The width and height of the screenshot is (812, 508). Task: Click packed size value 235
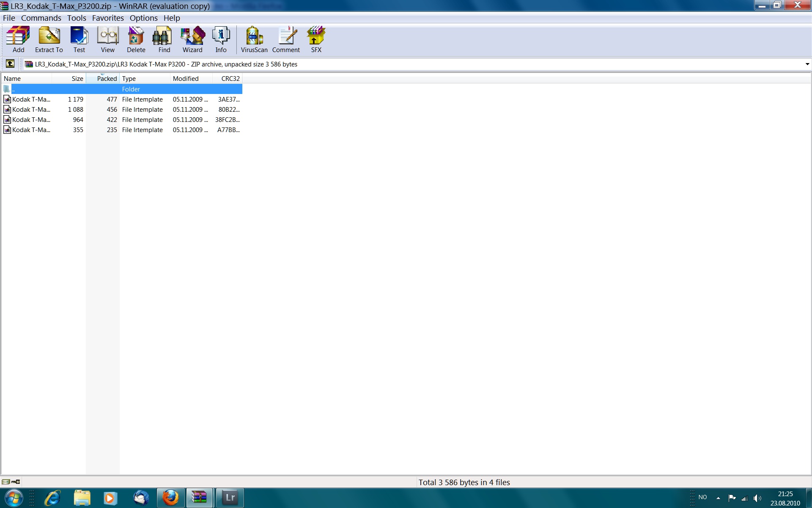(112, 130)
